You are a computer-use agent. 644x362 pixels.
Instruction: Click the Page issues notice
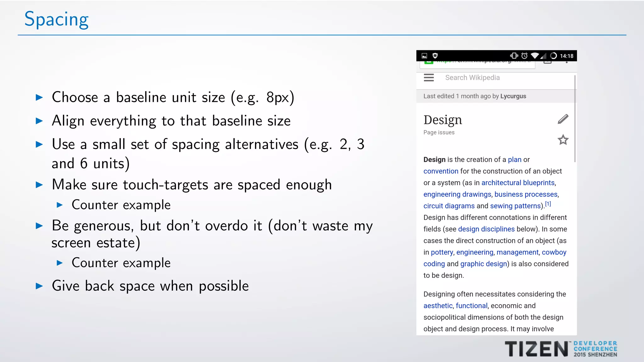pos(439,132)
